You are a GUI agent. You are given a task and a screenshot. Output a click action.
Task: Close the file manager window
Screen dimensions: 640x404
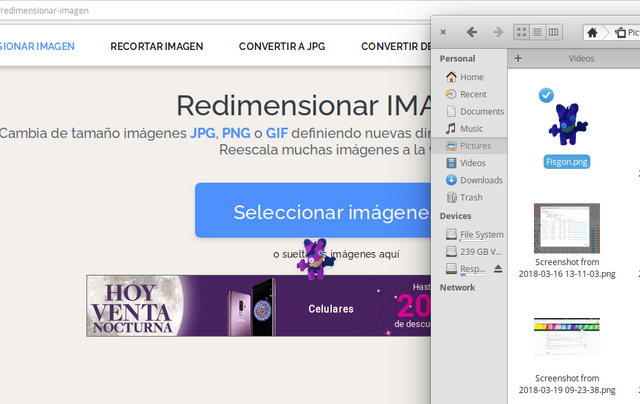coord(443,32)
